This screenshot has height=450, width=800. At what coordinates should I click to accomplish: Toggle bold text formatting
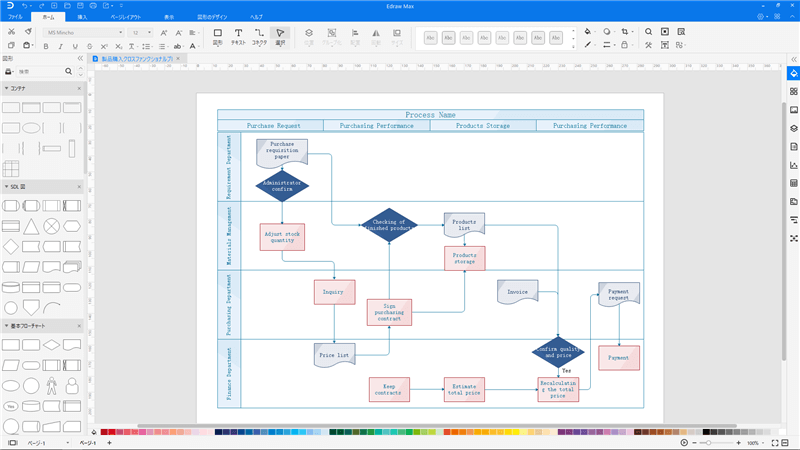pyautogui.click(x=46, y=46)
